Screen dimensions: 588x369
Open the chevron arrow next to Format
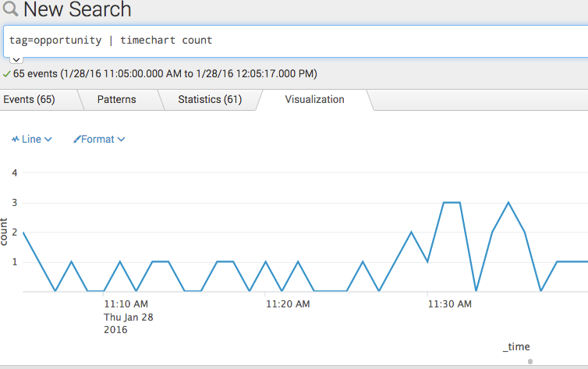point(121,140)
